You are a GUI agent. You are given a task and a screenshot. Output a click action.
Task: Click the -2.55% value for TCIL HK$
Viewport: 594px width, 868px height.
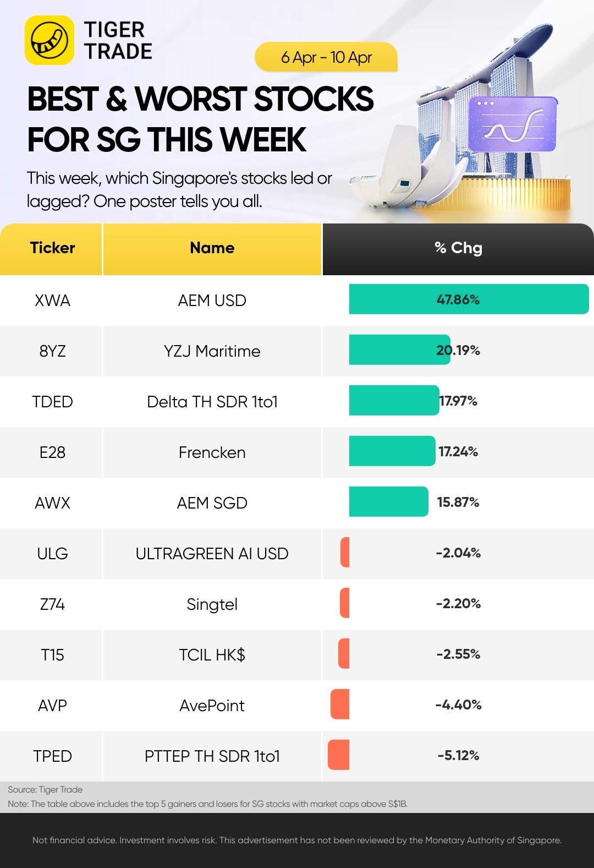pos(458,654)
